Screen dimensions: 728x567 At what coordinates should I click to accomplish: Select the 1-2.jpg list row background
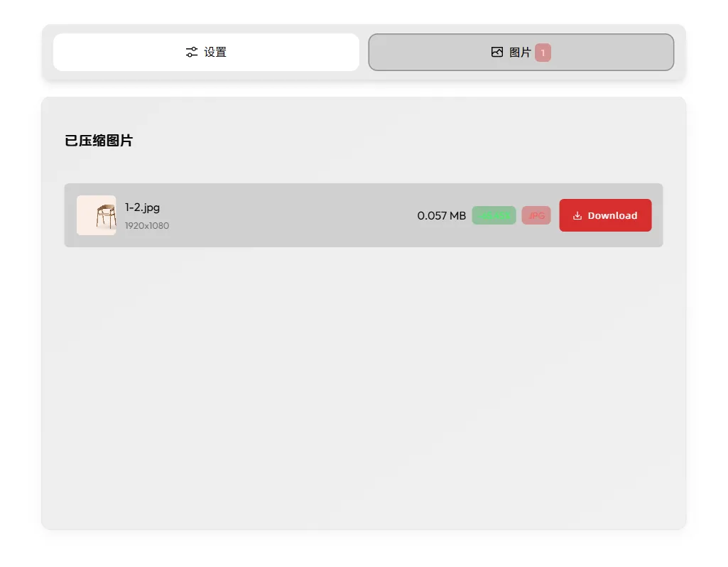point(288,215)
